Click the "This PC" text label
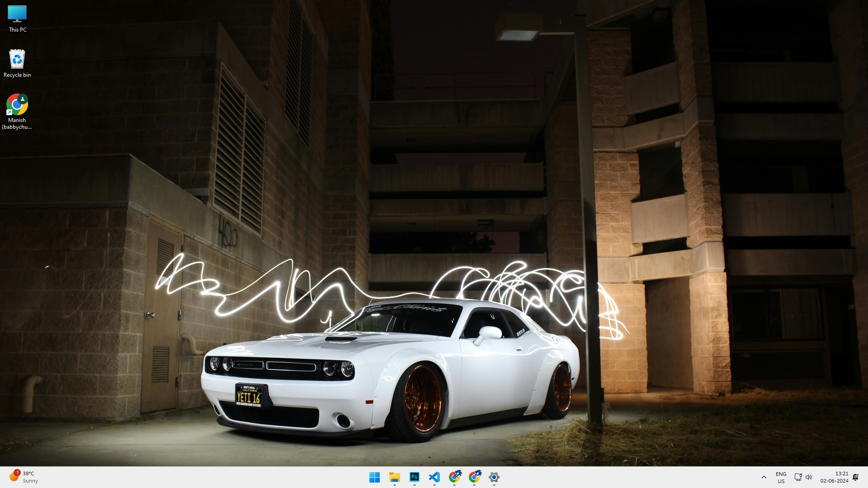 (x=18, y=30)
